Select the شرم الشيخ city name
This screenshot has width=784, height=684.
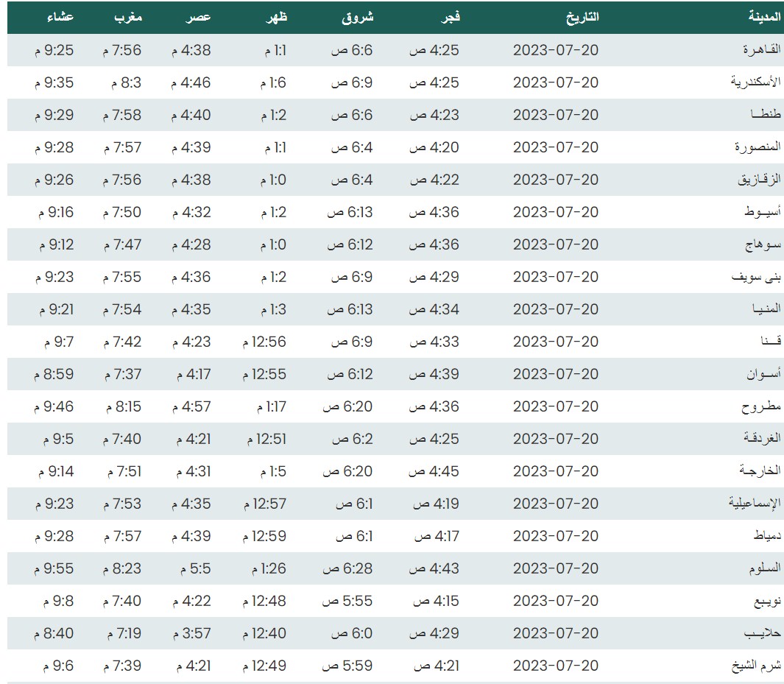click(x=757, y=666)
